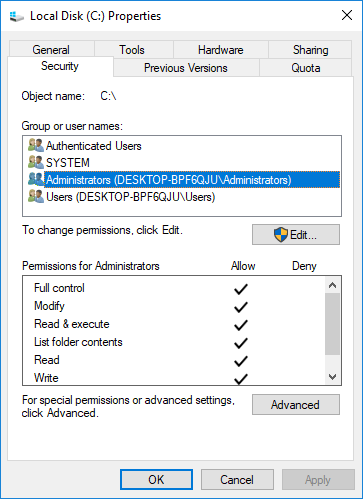Switch to the Quota tab
This screenshot has height=499, width=363.
(306, 68)
